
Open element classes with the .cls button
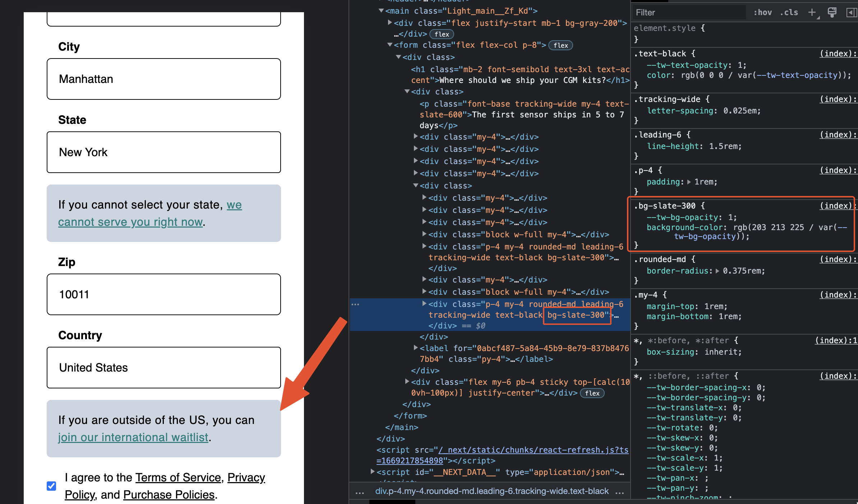(x=789, y=12)
